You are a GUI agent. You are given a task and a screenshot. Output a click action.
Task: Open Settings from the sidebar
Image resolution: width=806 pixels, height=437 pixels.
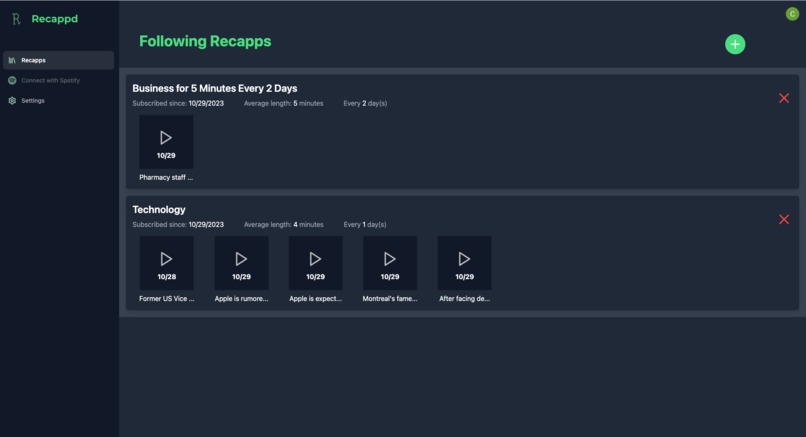(x=59, y=101)
